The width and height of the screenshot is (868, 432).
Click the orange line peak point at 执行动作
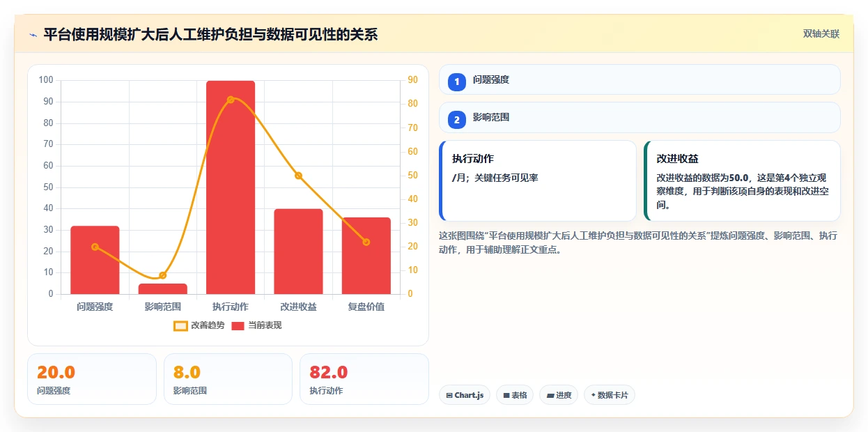(231, 100)
